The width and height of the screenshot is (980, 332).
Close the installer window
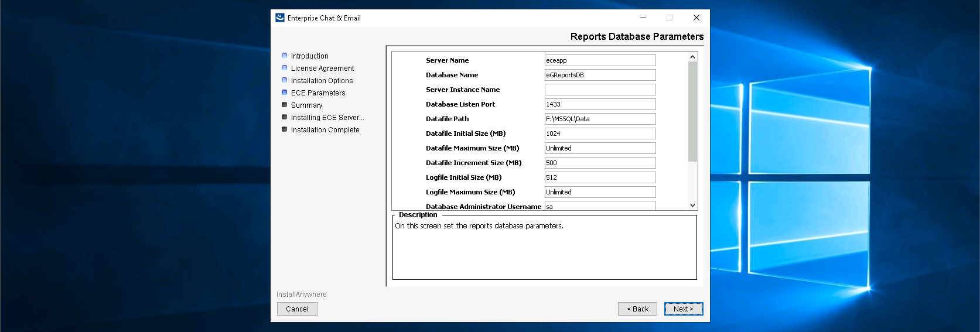pyautogui.click(x=696, y=18)
